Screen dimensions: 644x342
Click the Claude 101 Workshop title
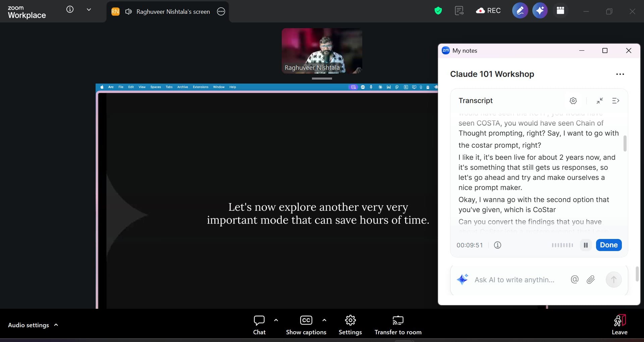[x=492, y=74]
